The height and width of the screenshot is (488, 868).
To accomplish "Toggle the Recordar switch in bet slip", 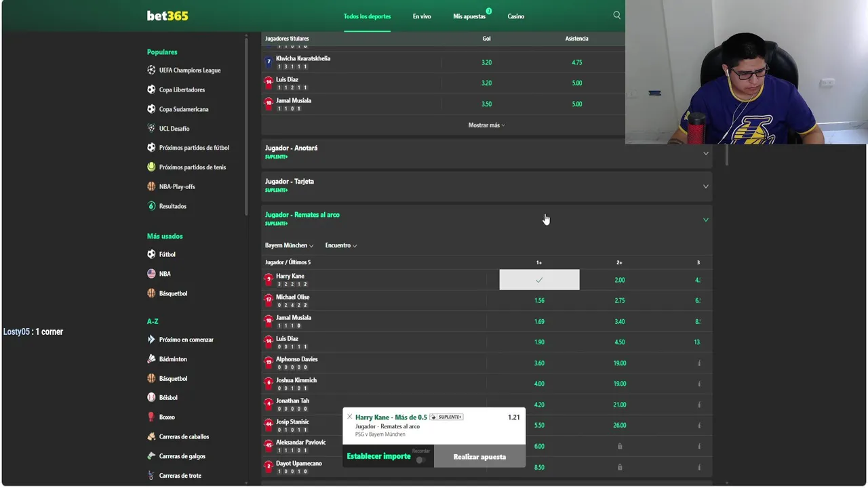I will pos(420,460).
